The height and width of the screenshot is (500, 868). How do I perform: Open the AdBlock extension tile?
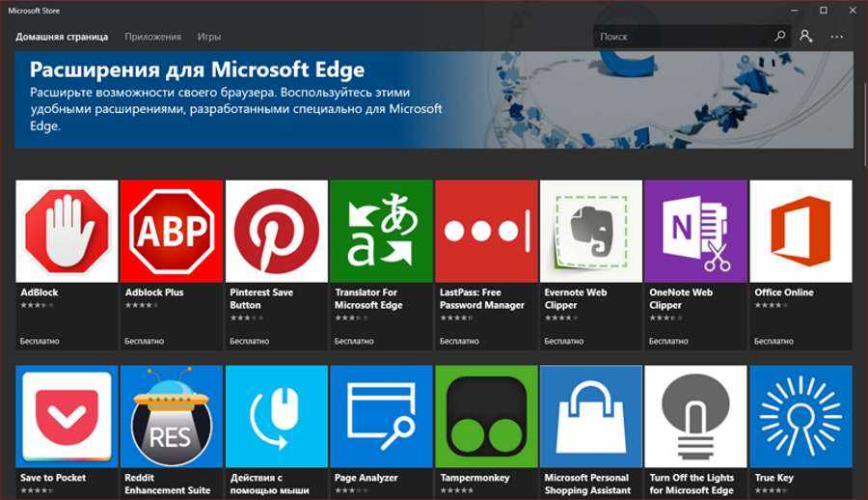pyautogui.click(x=67, y=232)
